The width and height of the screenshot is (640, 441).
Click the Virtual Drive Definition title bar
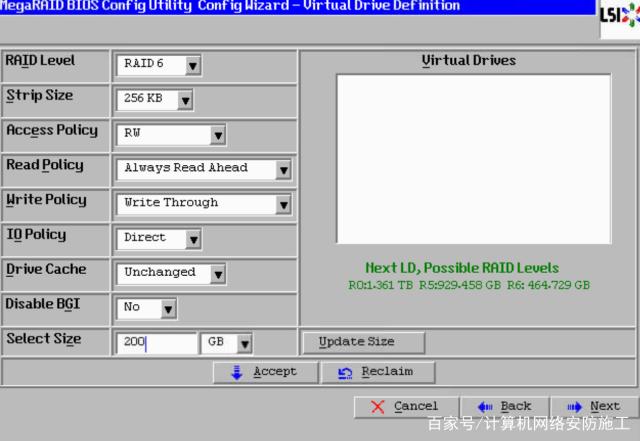pos(297,7)
